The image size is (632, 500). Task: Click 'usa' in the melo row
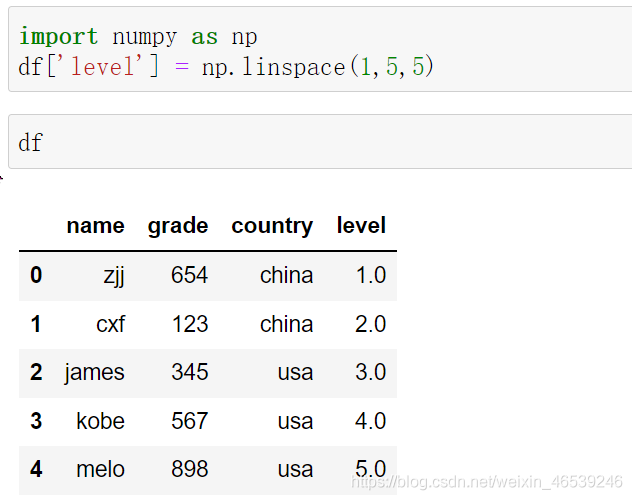pyautogui.click(x=295, y=470)
